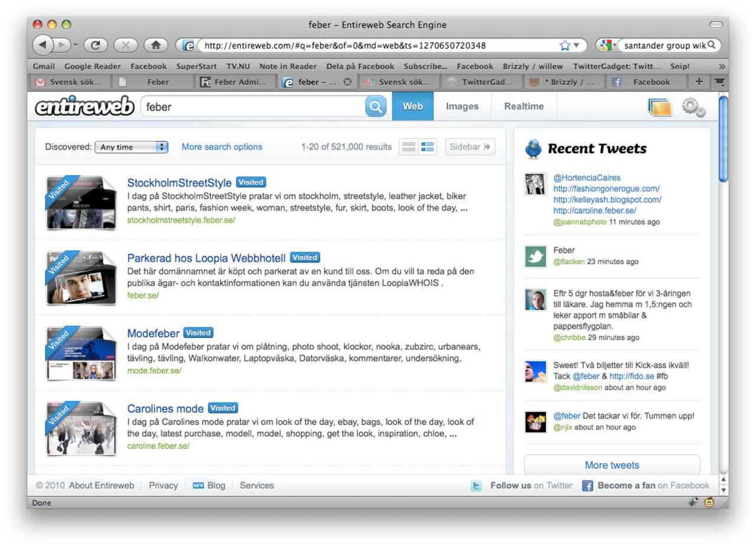
Task: Switch to detailed thumbnail list view
Action: point(428,147)
